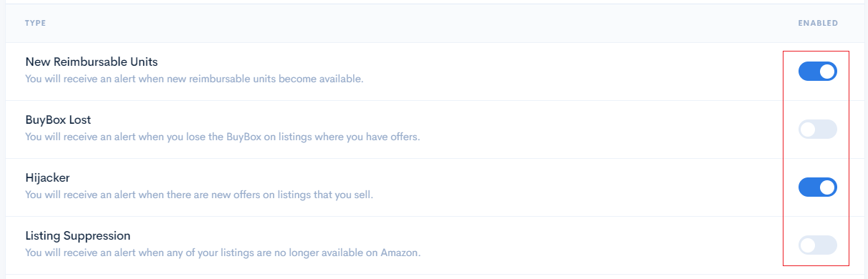
Task: Click the Hijacker description about new offers
Action: (x=199, y=195)
